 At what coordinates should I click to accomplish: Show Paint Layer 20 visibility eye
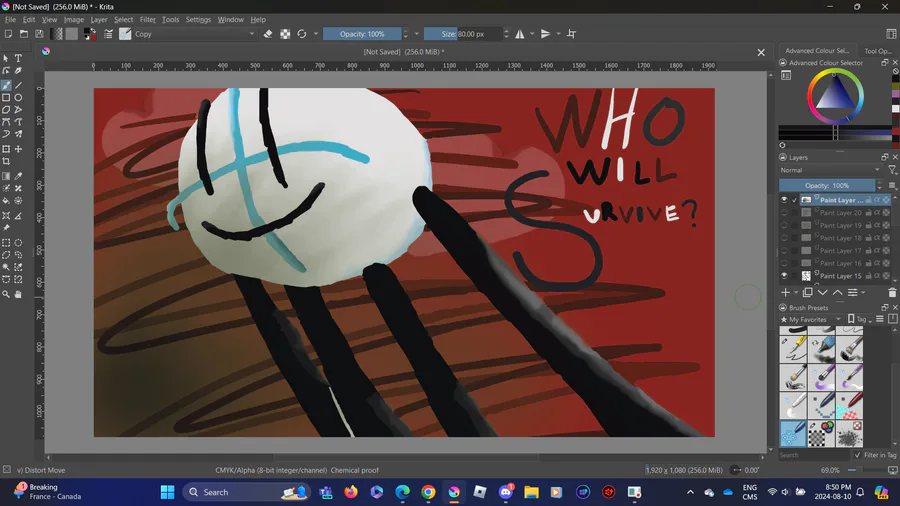[x=784, y=212]
